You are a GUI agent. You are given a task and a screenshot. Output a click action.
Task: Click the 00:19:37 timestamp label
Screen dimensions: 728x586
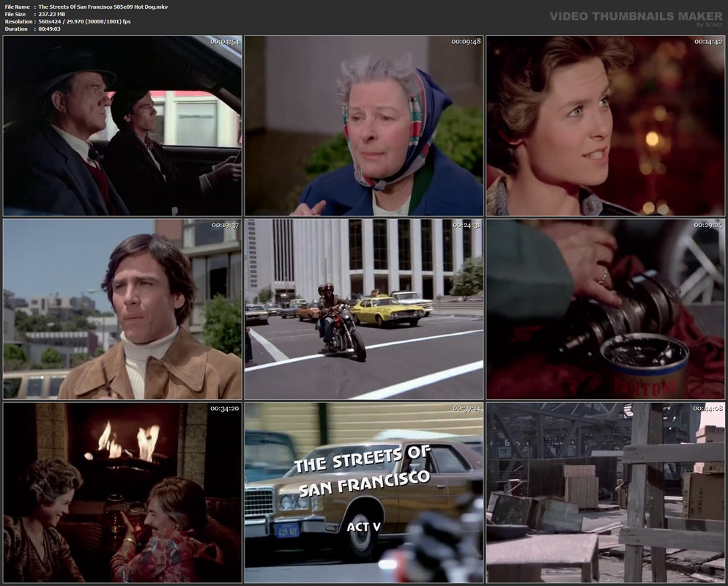225,225
